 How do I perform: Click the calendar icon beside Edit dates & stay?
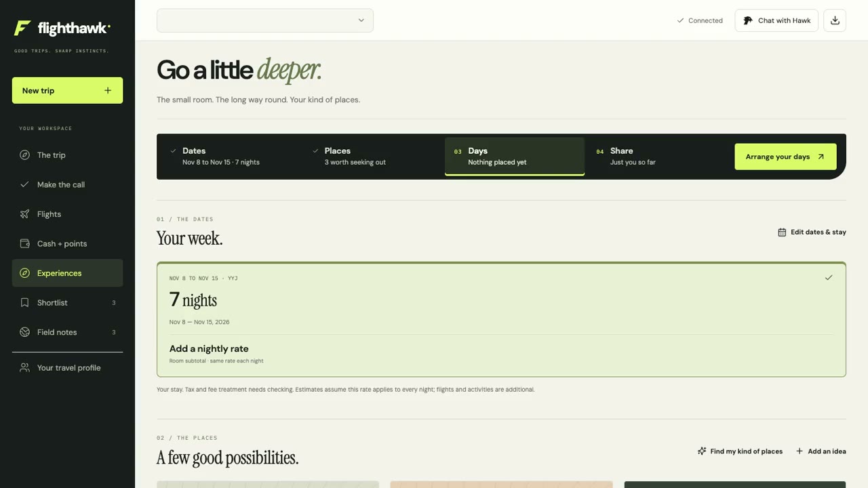click(782, 232)
